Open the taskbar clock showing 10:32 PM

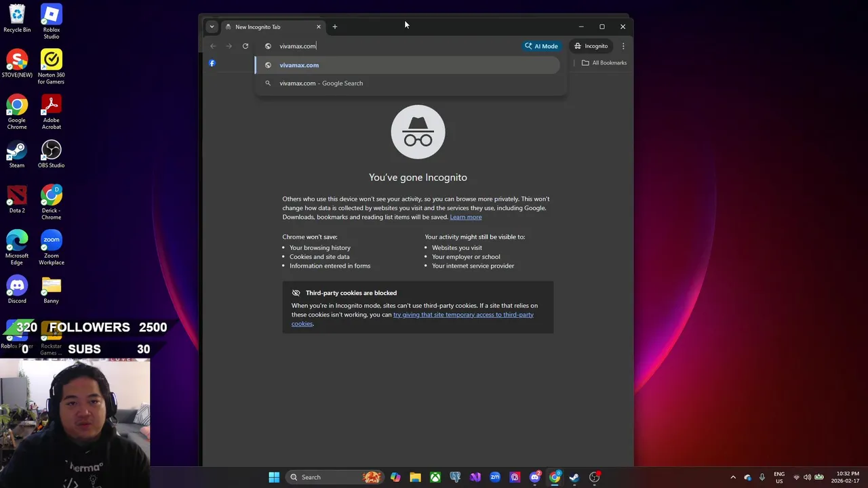click(x=847, y=477)
